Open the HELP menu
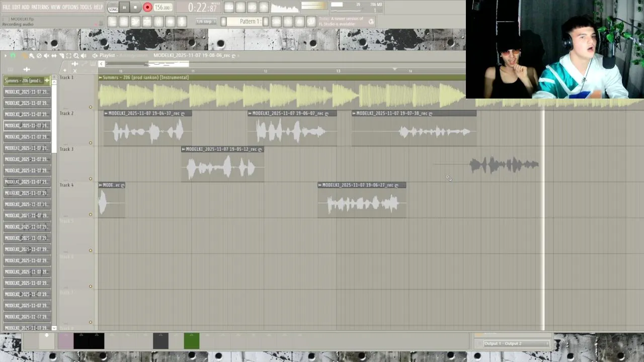 click(x=98, y=7)
